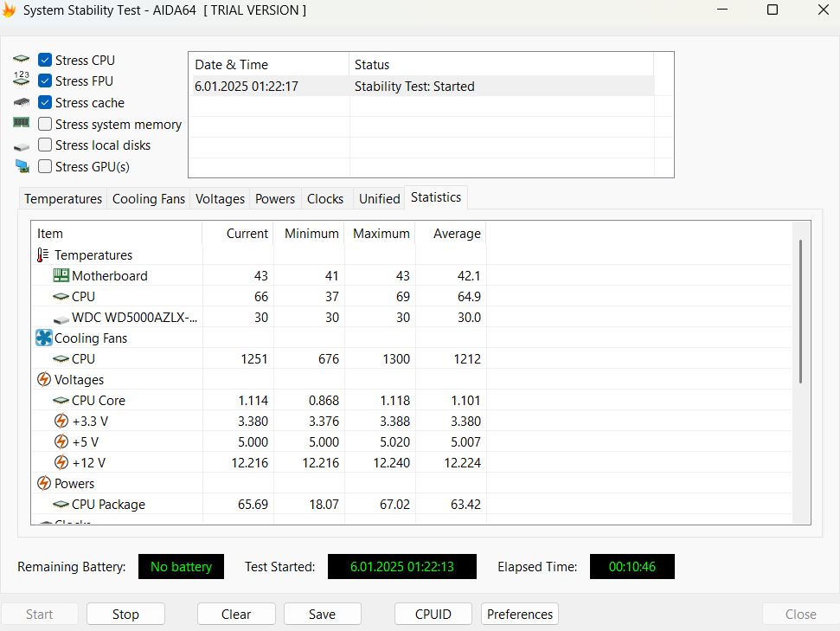This screenshot has height=631, width=840.
Task: Click the green Motherboard icon in statistics list
Action: pyautogui.click(x=61, y=275)
